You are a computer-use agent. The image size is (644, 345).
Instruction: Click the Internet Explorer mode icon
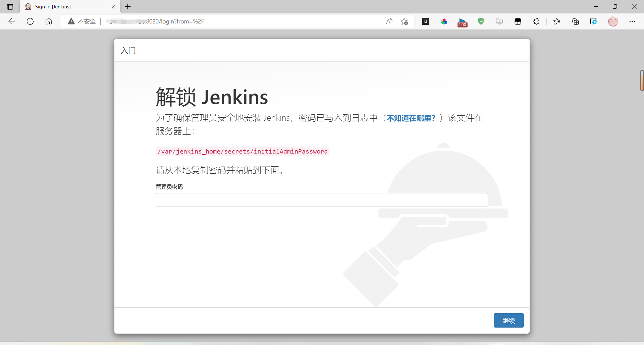594,21
